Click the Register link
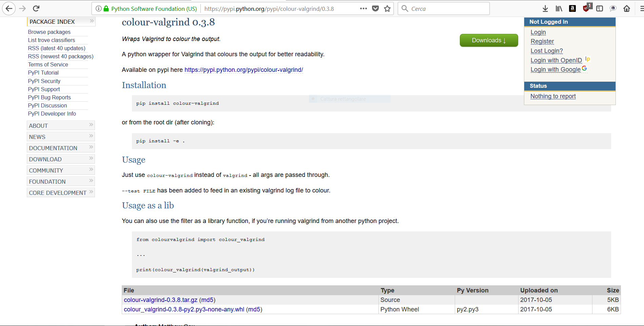Viewport: 644px width, 326px height. tap(542, 41)
